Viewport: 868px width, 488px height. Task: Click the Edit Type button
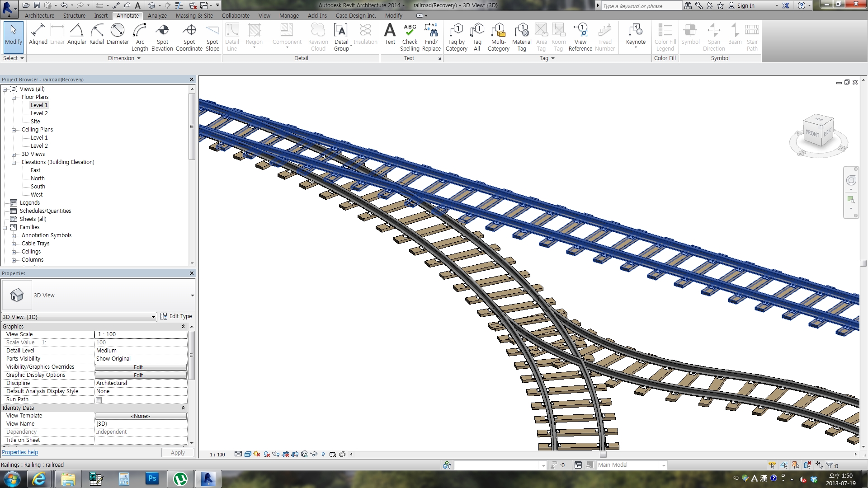coord(176,316)
